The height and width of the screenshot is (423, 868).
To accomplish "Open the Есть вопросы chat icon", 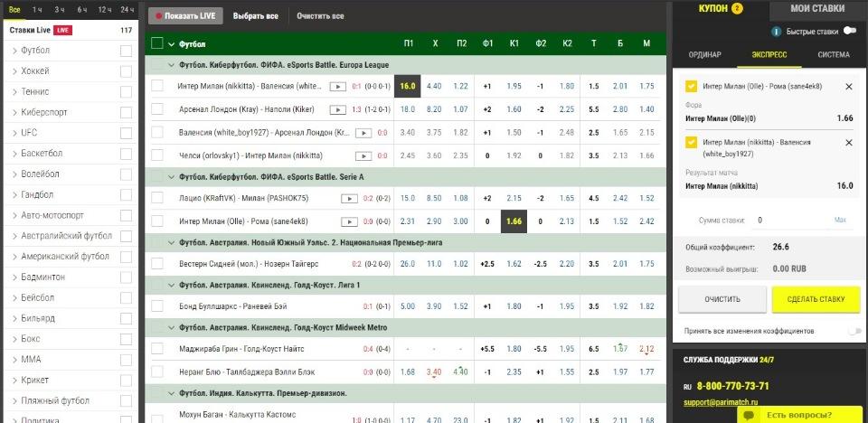I will tap(749, 415).
